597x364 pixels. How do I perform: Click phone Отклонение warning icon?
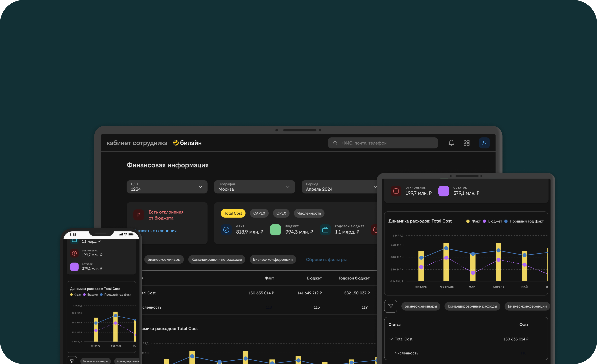(74, 253)
